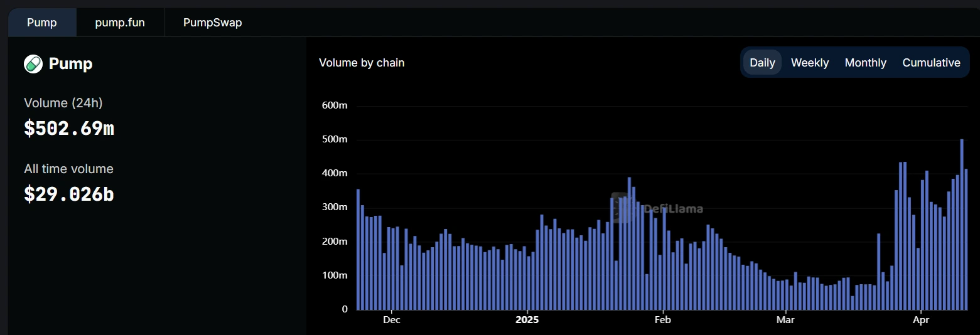Click the 500m y-axis label
This screenshot has width=980, height=335.
335,139
